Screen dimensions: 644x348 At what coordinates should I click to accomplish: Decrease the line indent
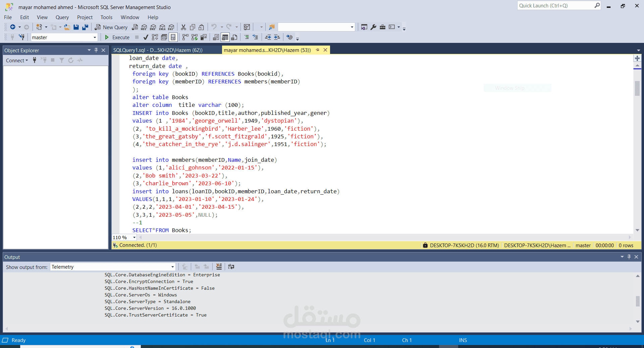[x=268, y=37]
